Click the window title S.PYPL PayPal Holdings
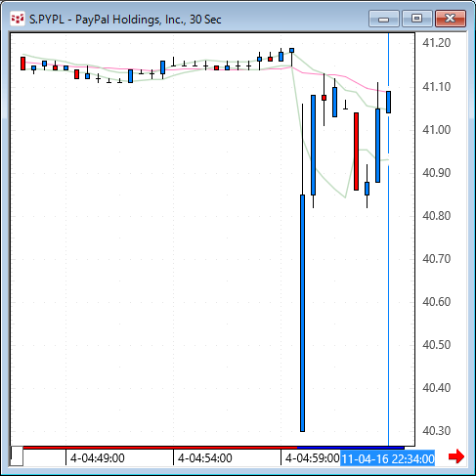The width and height of the screenshot is (476, 476). (125, 20)
